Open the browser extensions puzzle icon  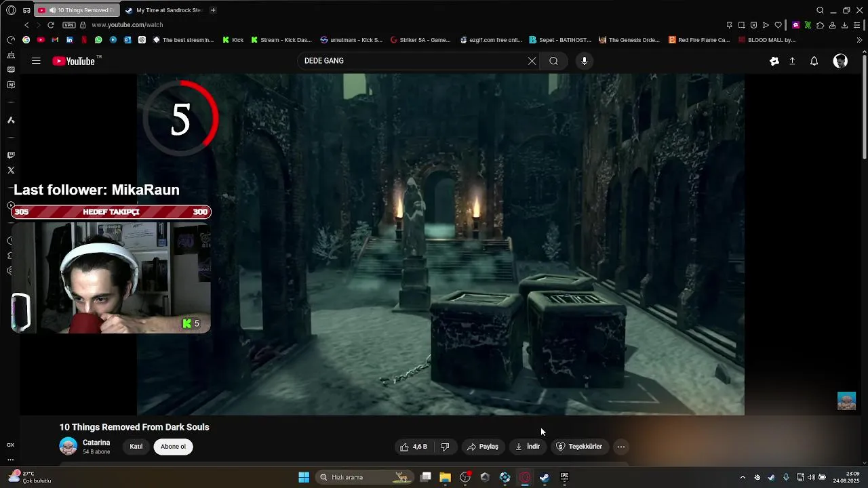[x=820, y=25]
